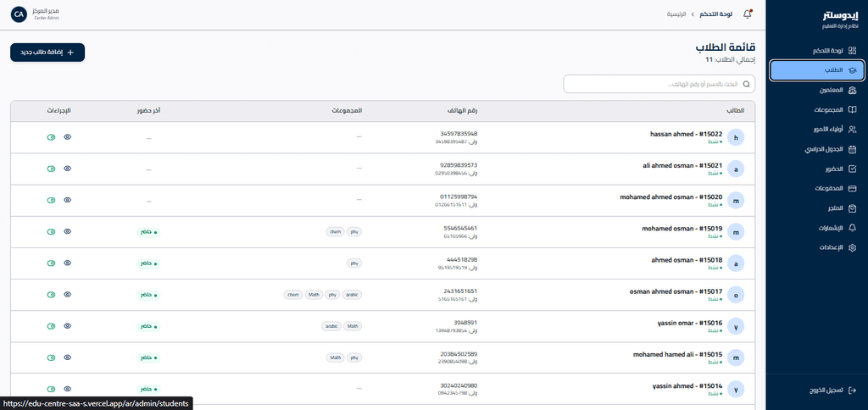868x410 pixels.
Task: Click the CA profile avatar
Action: pos(19,14)
